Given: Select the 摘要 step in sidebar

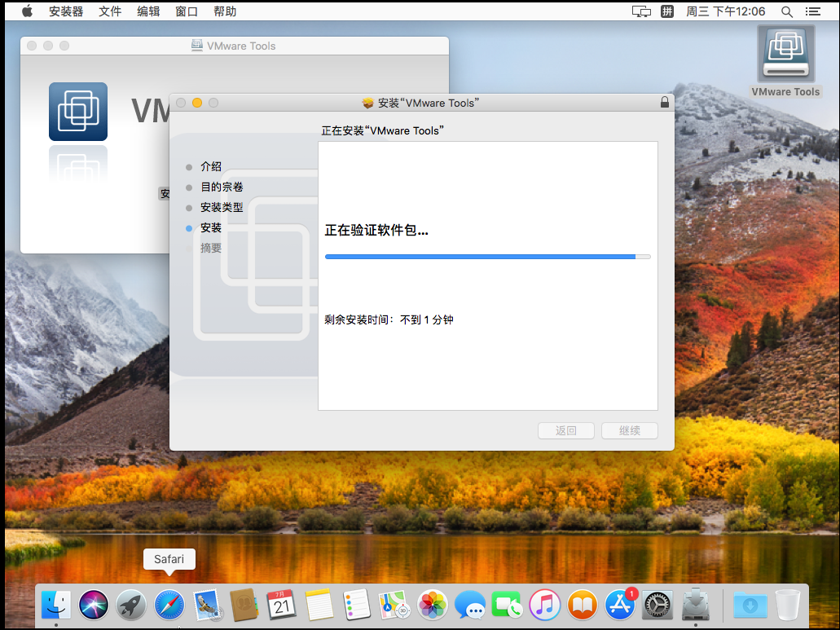Looking at the screenshot, I should point(210,248).
